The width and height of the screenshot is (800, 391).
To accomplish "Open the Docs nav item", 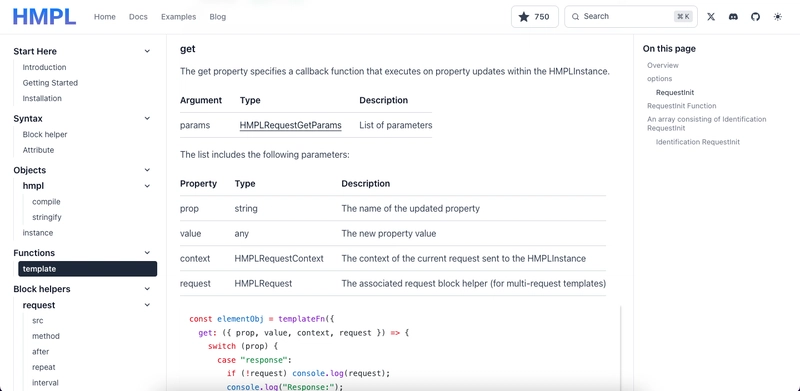I will click(x=138, y=16).
